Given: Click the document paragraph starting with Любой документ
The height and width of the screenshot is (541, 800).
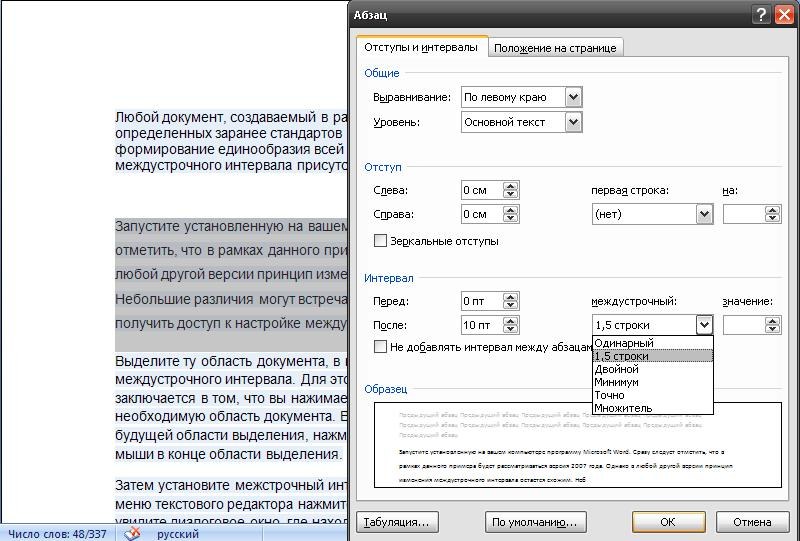Looking at the screenshot, I should [231, 141].
